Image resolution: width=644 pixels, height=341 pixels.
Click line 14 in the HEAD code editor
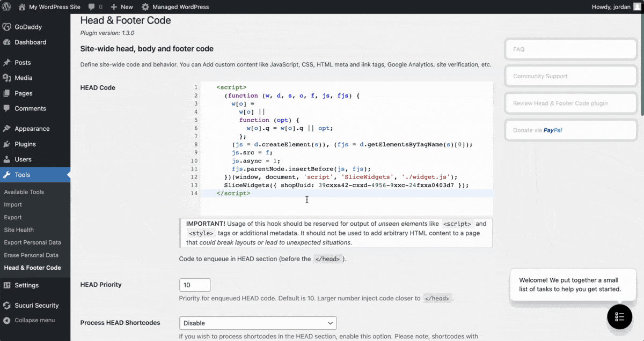click(x=343, y=193)
